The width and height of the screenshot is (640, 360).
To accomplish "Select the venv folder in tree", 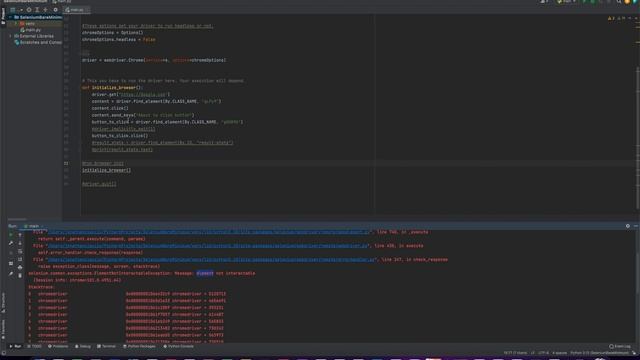I will (30, 24).
